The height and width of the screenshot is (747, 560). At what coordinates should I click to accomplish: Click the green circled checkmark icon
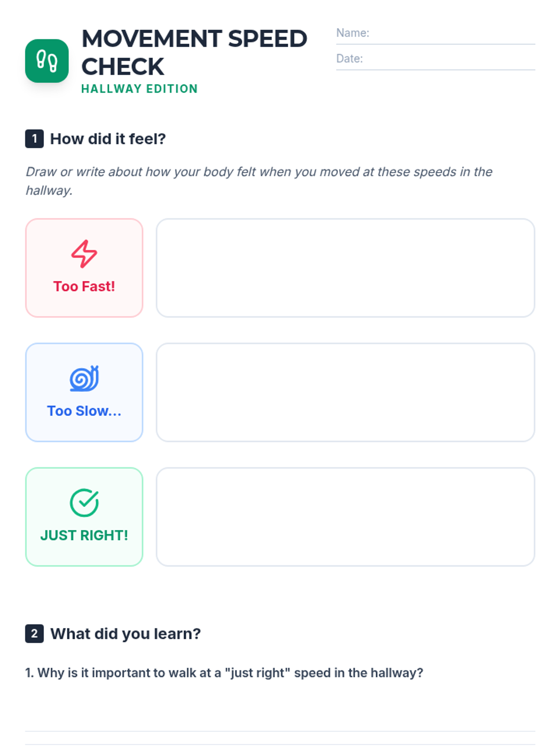coord(84,503)
